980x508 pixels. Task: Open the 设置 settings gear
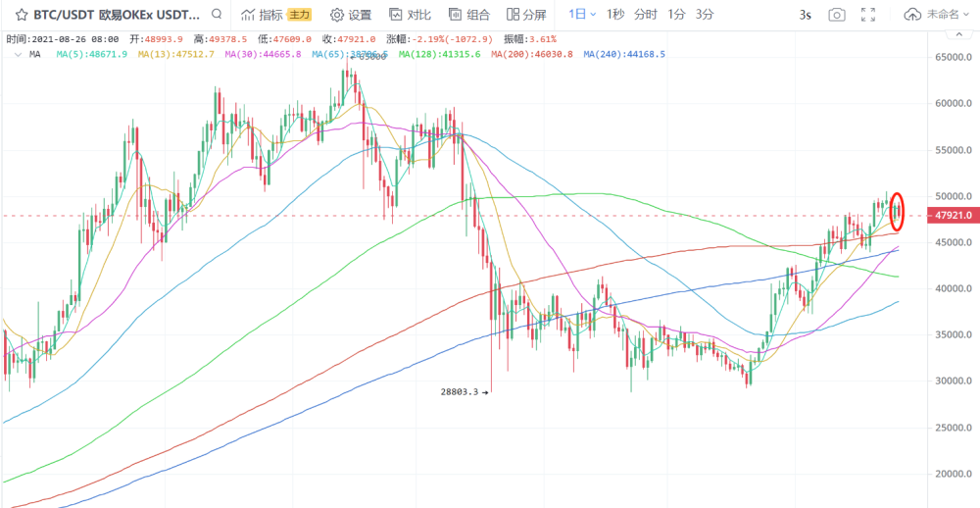click(x=351, y=15)
